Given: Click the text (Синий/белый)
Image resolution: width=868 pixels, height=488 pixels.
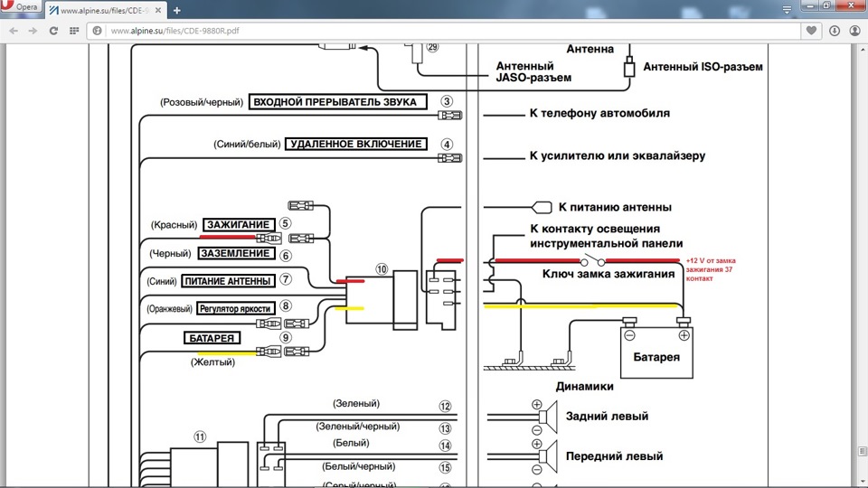Looking at the screenshot, I should point(247,145).
